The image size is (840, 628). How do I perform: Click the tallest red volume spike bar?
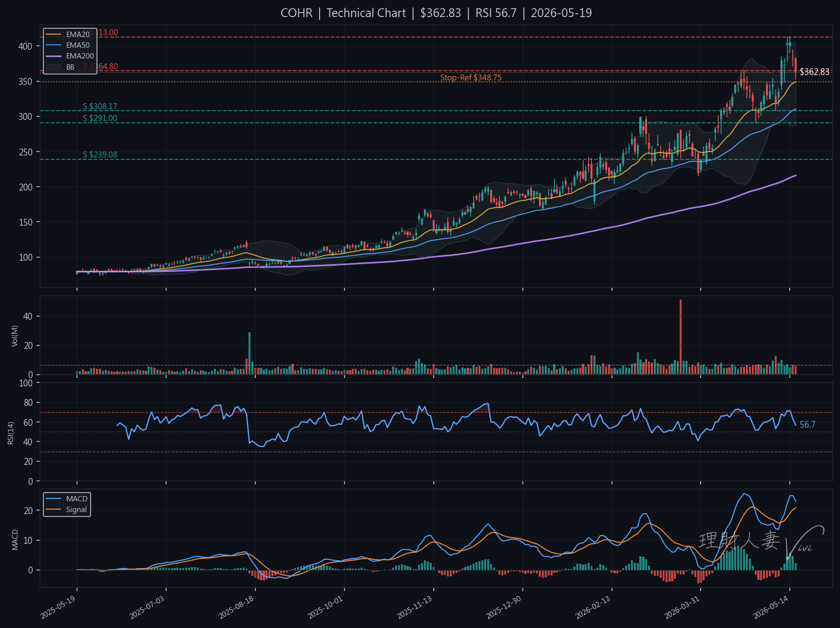tap(681, 337)
